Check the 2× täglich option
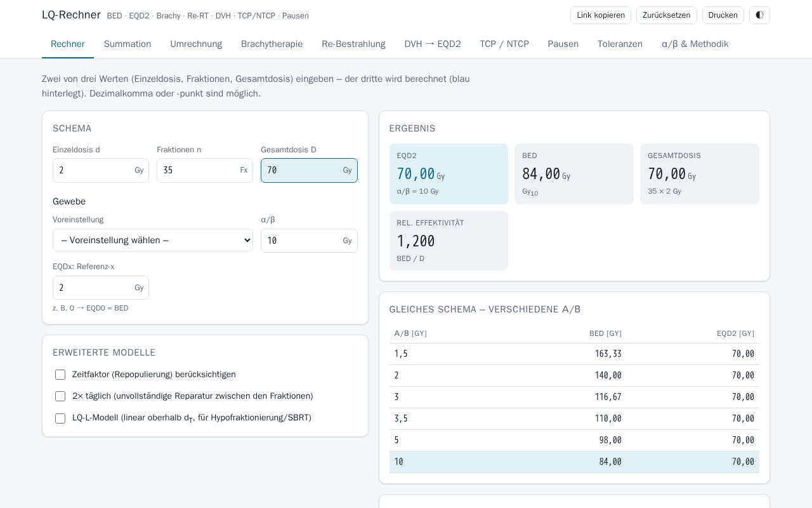Image resolution: width=812 pixels, height=508 pixels. coord(60,396)
